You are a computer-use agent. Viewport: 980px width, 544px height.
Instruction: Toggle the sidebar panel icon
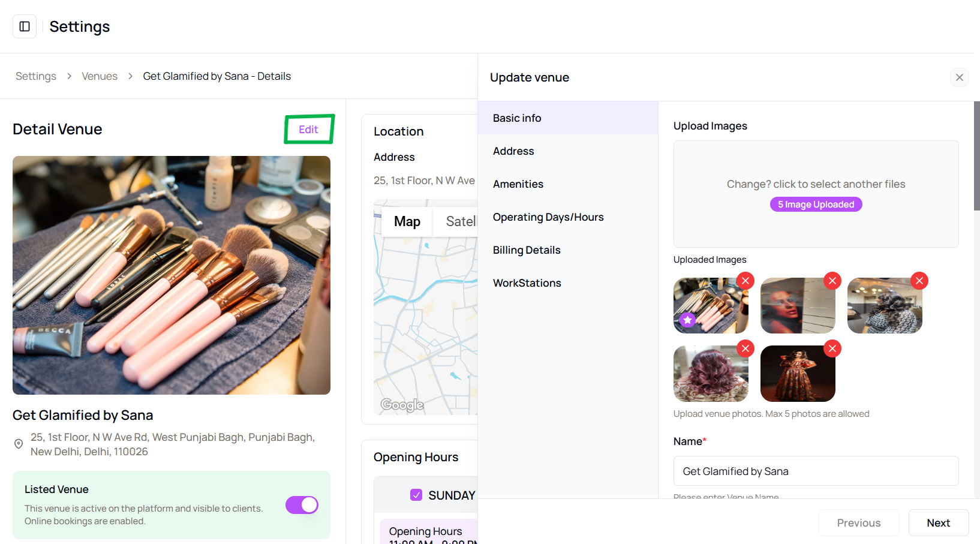click(25, 26)
